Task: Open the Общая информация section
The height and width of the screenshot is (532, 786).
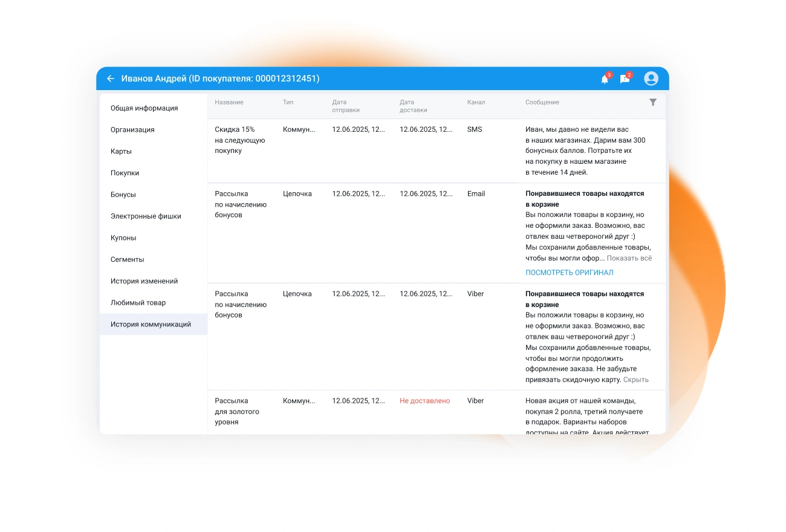Action: 144,108
